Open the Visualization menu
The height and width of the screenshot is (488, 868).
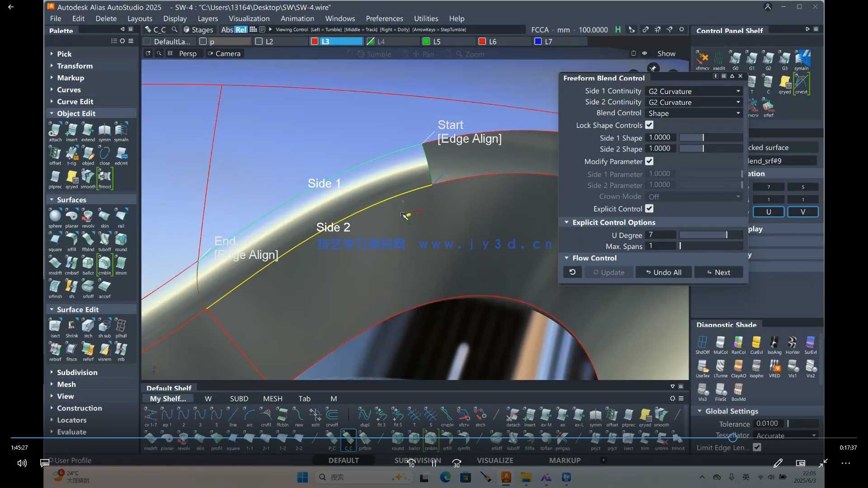(x=249, y=19)
